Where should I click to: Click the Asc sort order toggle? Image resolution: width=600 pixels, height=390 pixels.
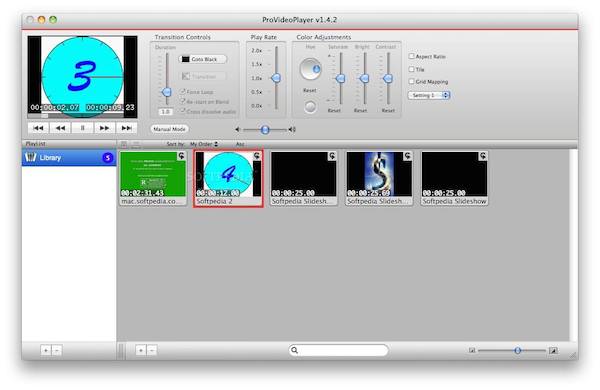coord(240,144)
